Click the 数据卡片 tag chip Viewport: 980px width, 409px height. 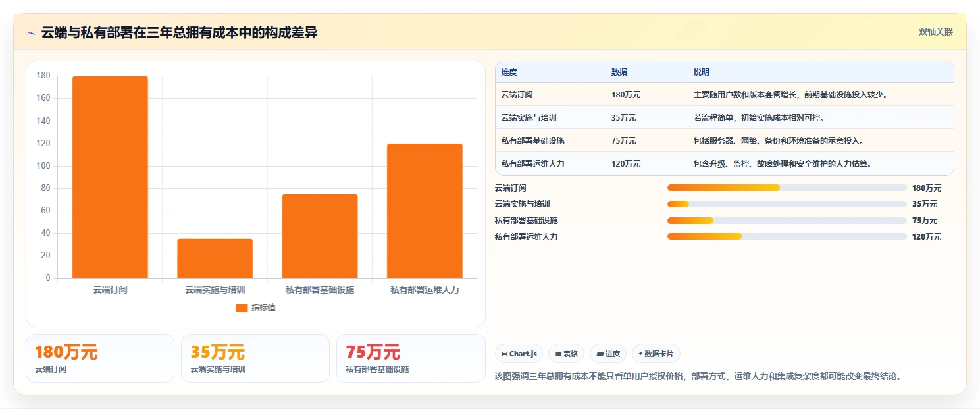(656, 354)
